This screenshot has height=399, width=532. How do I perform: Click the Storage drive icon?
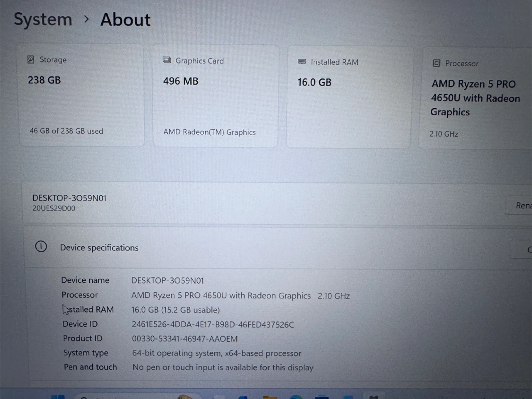(x=31, y=59)
